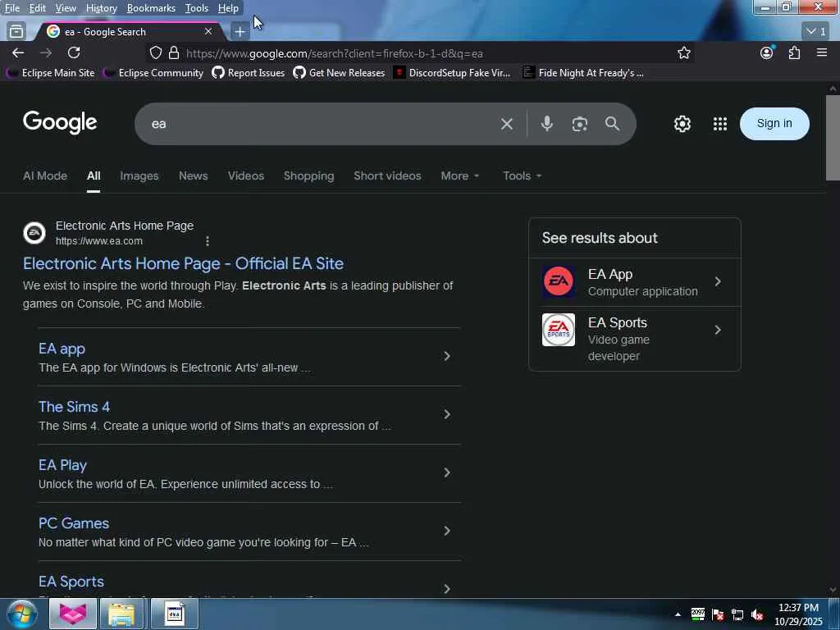
Task: Click the chevron beside EA App Computer application
Action: click(x=718, y=281)
